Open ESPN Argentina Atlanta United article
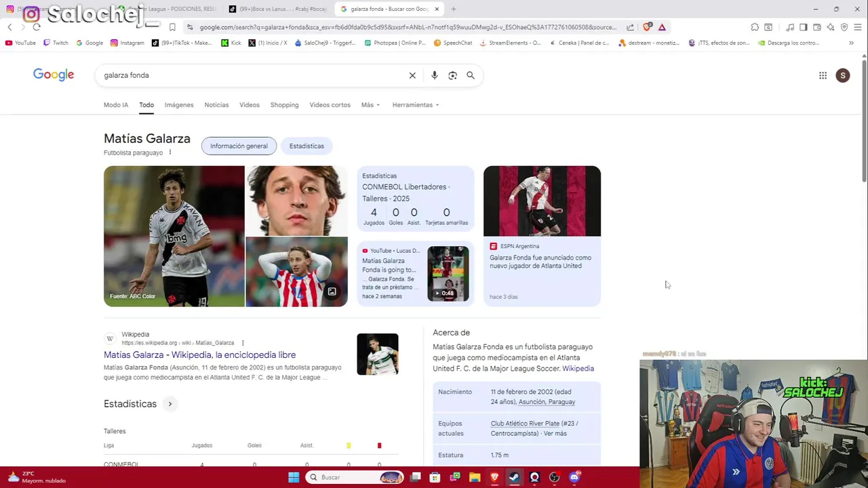Image resolution: width=868 pixels, height=488 pixels. [542, 236]
